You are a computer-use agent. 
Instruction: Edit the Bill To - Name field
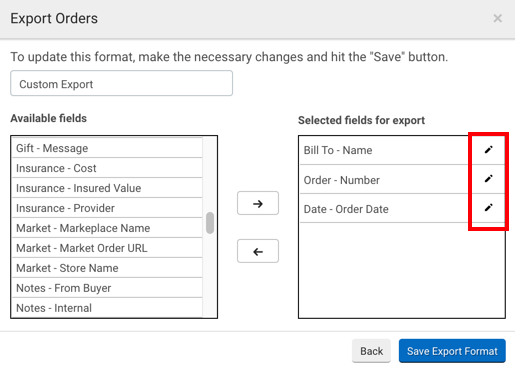tap(488, 150)
